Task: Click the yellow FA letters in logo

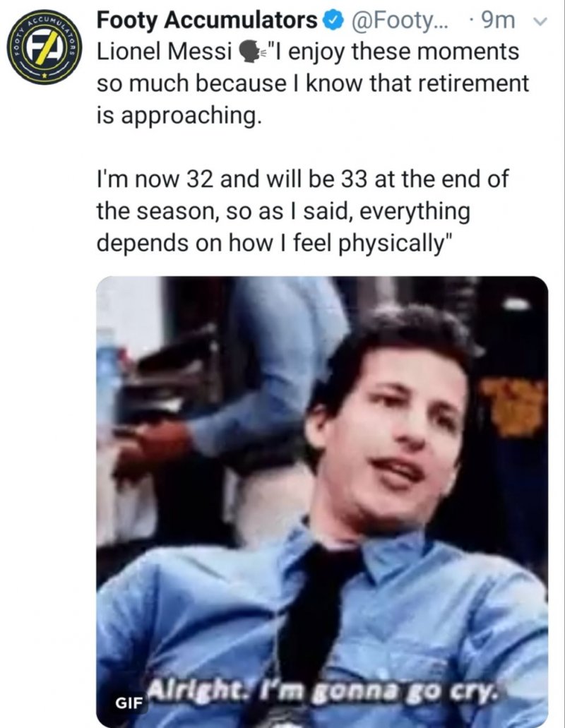Action: tap(44, 47)
